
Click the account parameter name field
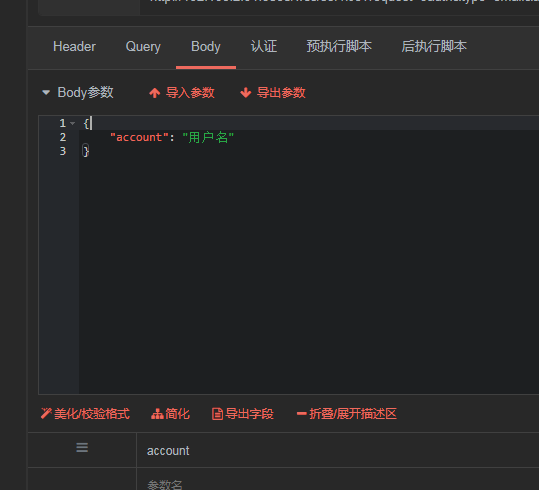click(338, 450)
